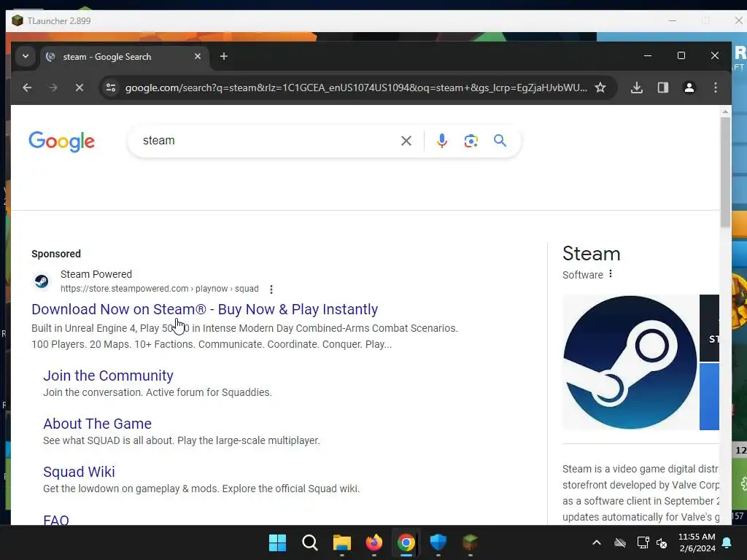This screenshot has height=560, width=747.
Task: Click the network icon in tray
Action: 643,542
